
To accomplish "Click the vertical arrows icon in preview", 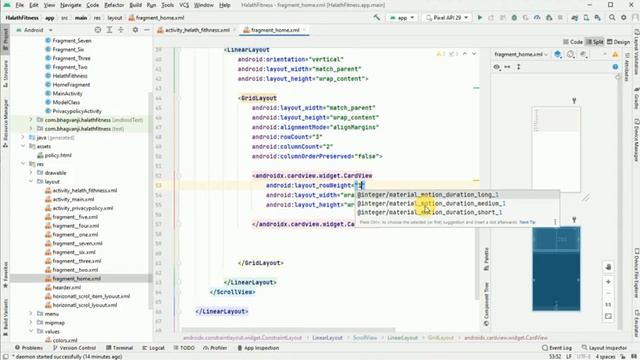I will 518,67.
